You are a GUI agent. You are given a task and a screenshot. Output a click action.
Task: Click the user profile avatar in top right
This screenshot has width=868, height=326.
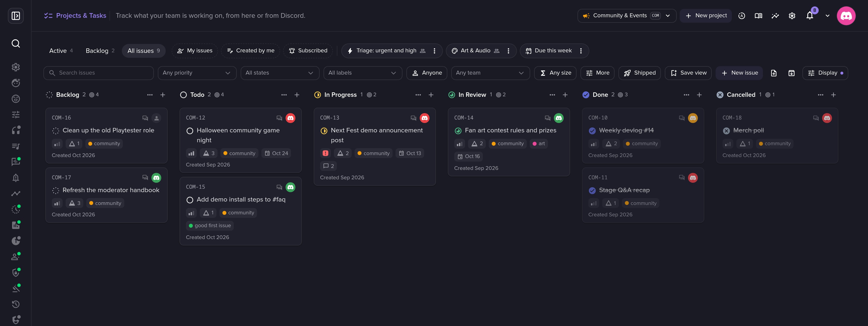click(x=846, y=16)
